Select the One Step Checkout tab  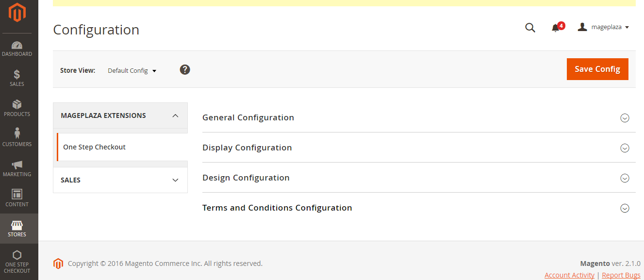pyautogui.click(x=95, y=147)
